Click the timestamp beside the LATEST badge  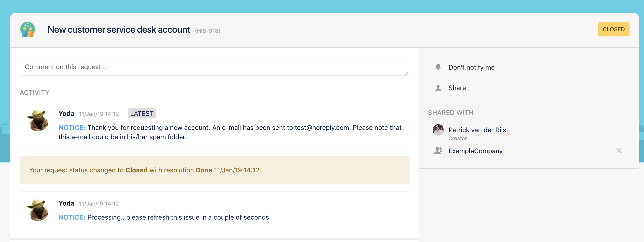tap(99, 114)
